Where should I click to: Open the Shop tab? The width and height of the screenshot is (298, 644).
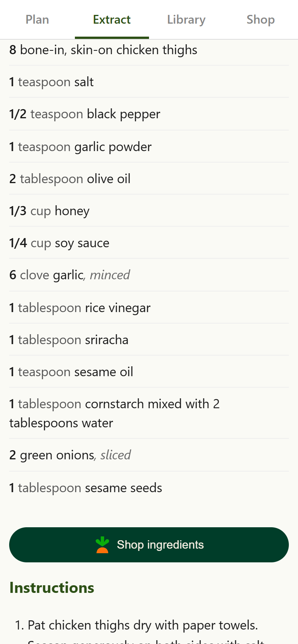coord(261,19)
